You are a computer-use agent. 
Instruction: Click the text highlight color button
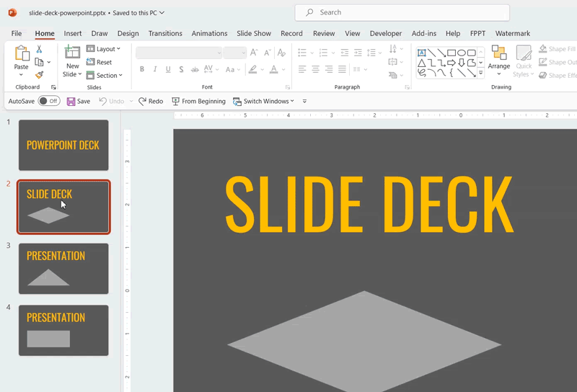point(252,69)
